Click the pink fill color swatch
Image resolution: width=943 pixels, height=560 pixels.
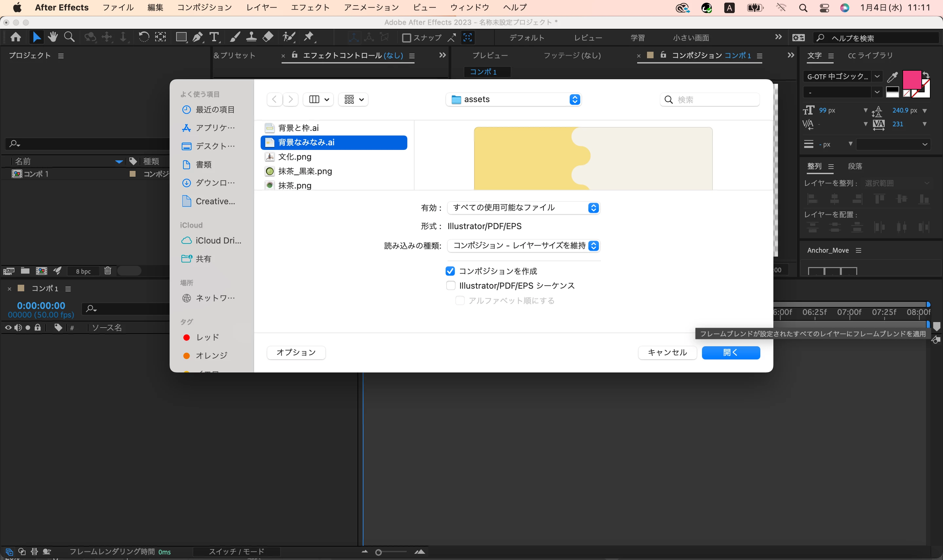911,79
